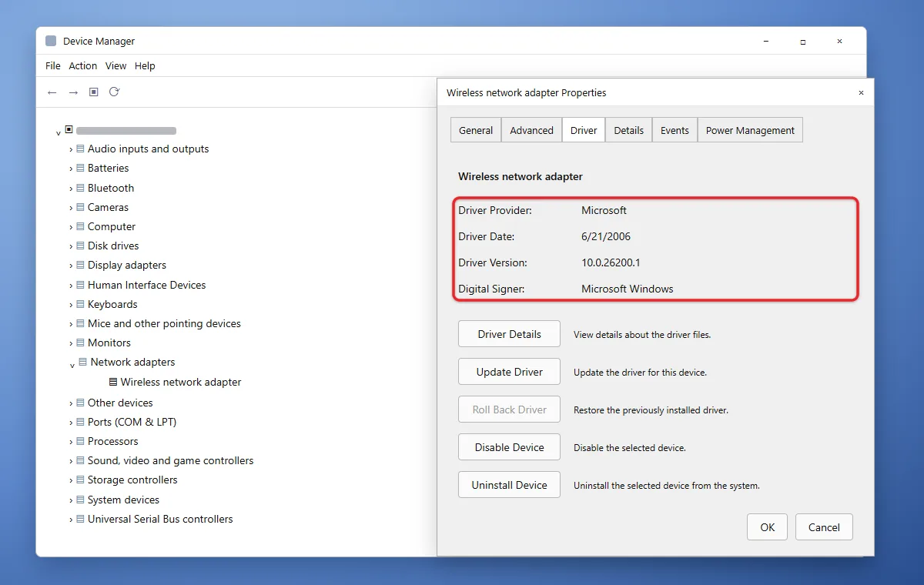
Task: Click the Back arrow toolbar icon
Action: pos(52,92)
